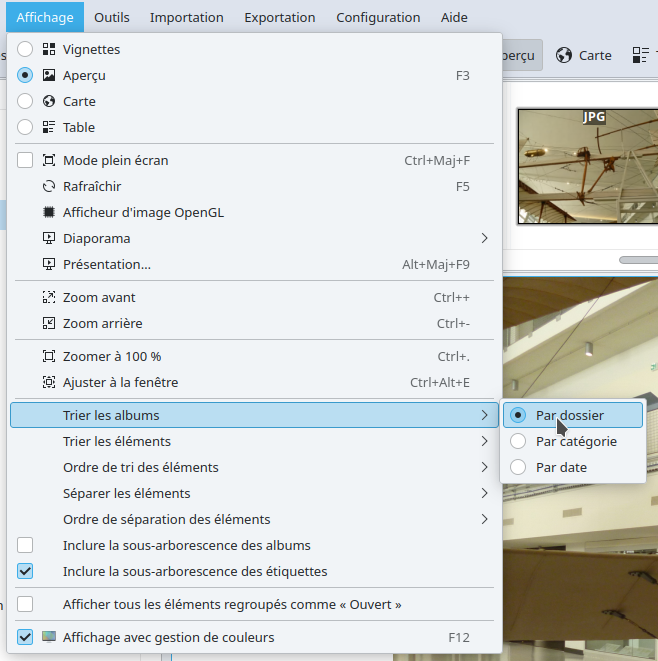
Task: Click the Carte globe icon in menu
Action: 49,101
